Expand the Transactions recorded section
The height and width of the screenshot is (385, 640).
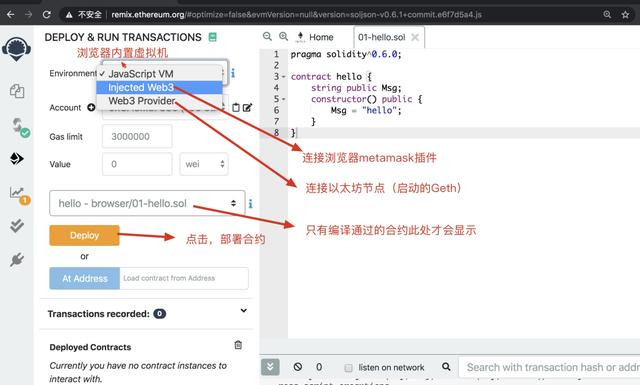click(244, 311)
